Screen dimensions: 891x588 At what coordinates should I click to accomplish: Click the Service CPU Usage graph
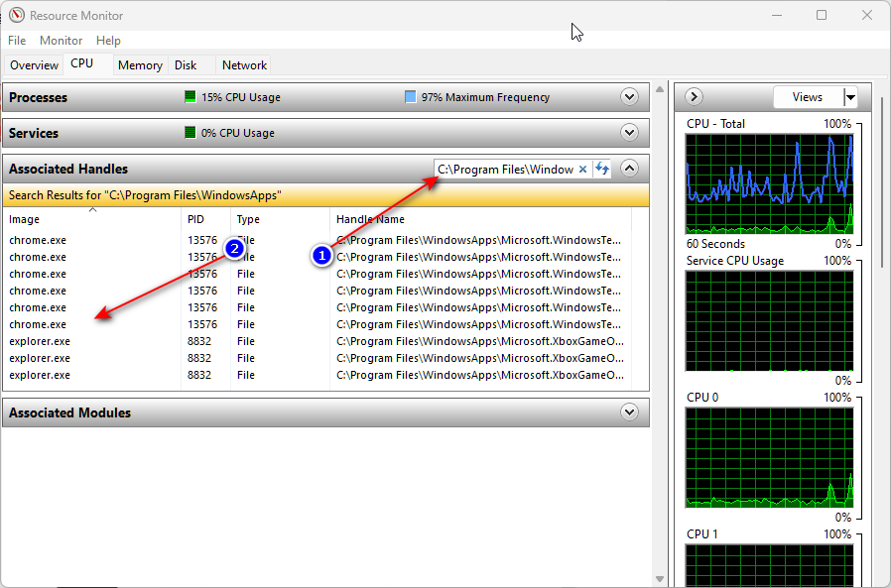tap(769, 321)
